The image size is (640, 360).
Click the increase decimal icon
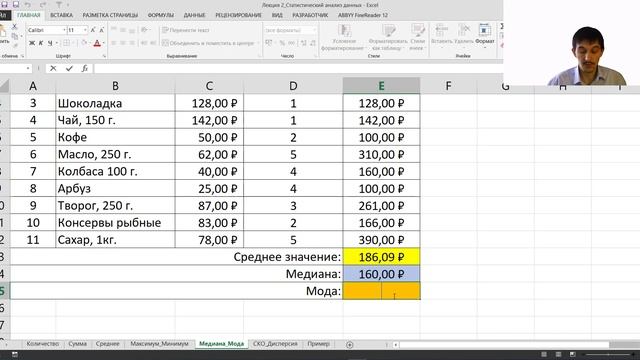[303, 43]
